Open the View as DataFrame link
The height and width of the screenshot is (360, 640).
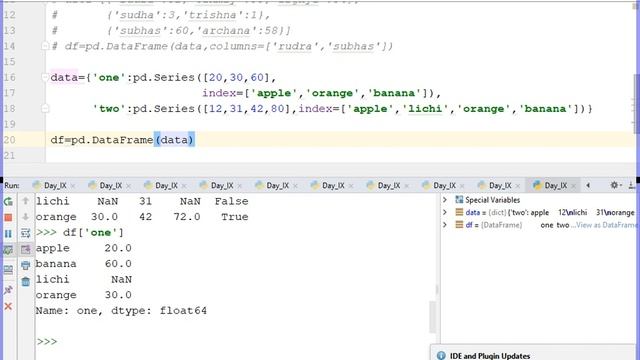coord(606,225)
